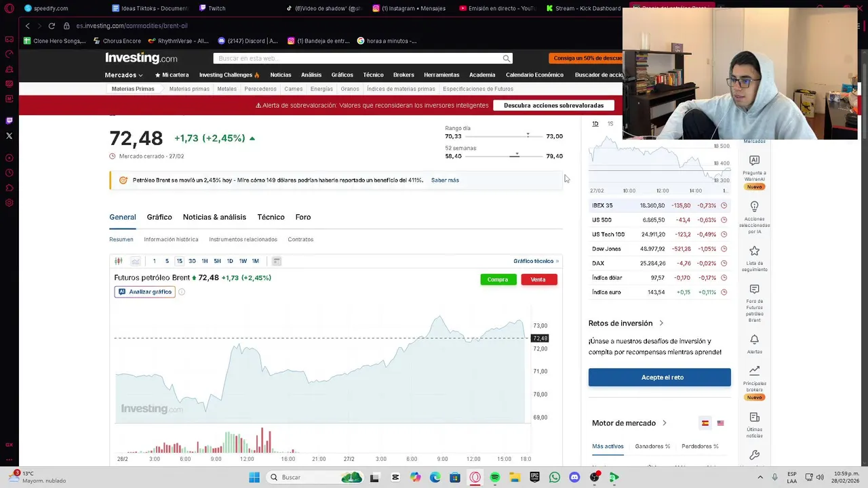
Task: Select the area chart type icon
Action: tap(136, 261)
